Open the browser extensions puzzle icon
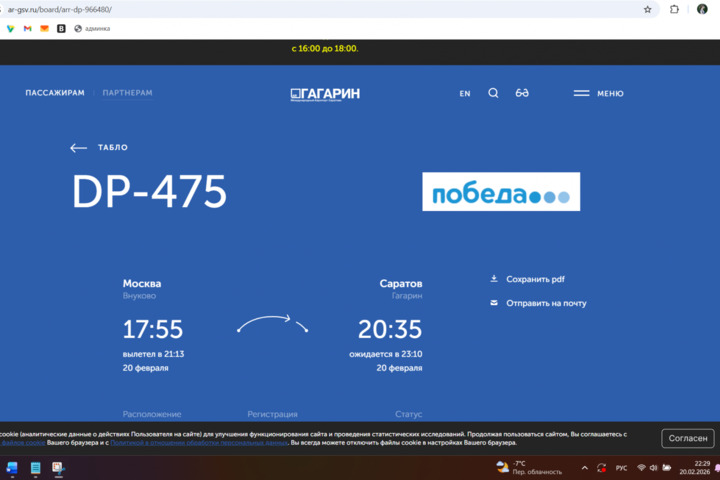The width and height of the screenshot is (720, 480). [674, 9]
